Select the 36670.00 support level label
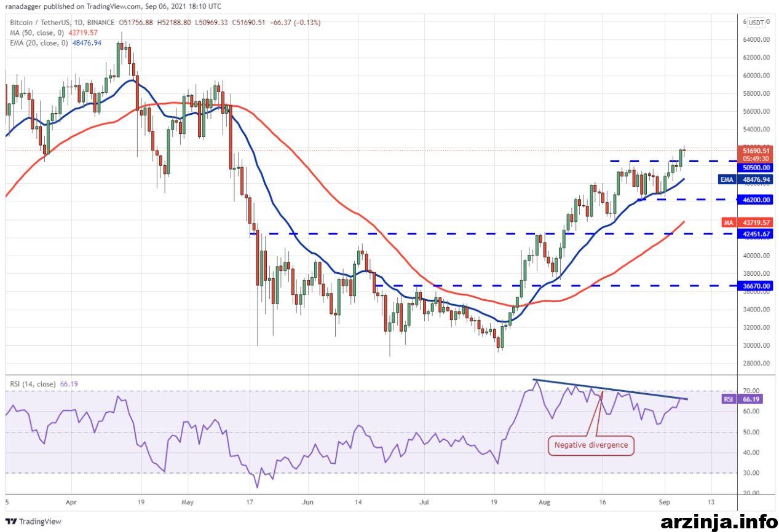779x532 pixels. pos(756,286)
